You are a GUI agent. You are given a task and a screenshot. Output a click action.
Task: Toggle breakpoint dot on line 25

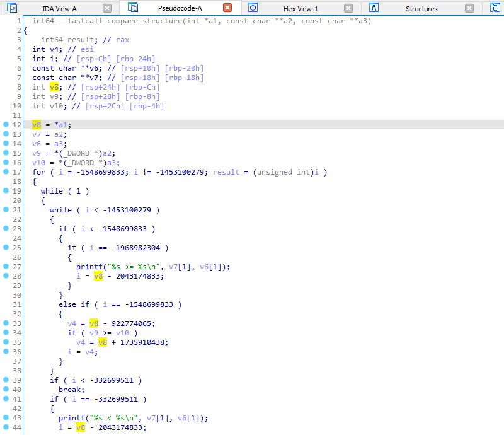[6, 247]
